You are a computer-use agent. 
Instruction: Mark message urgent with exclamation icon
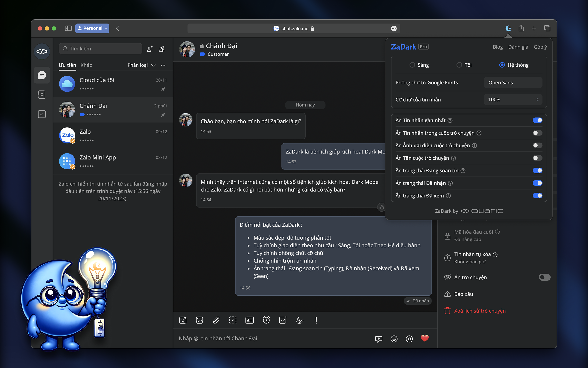pos(316,320)
